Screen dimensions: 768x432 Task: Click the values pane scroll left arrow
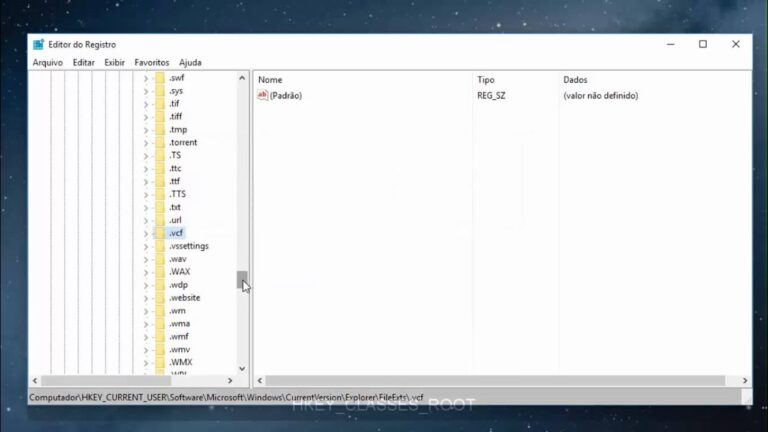pyautogui.click(x=260, y=381)
